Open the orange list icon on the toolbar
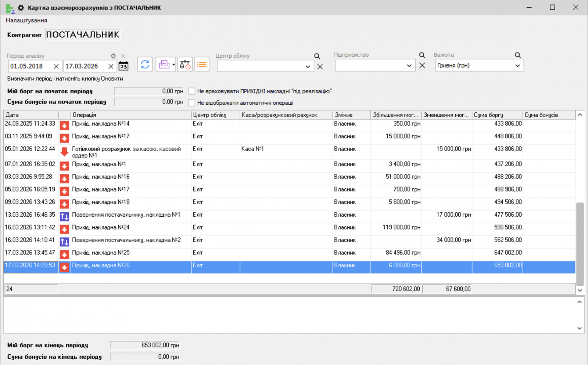 point(201,64)
